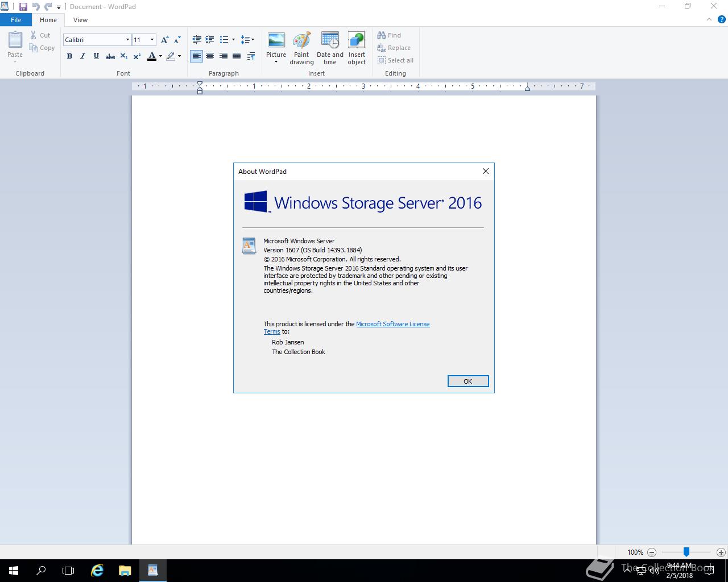Image resolution: width=728 pixels, height=582 pixels.
Task: Toggle Italic formatting
Action: pos(82,56)
